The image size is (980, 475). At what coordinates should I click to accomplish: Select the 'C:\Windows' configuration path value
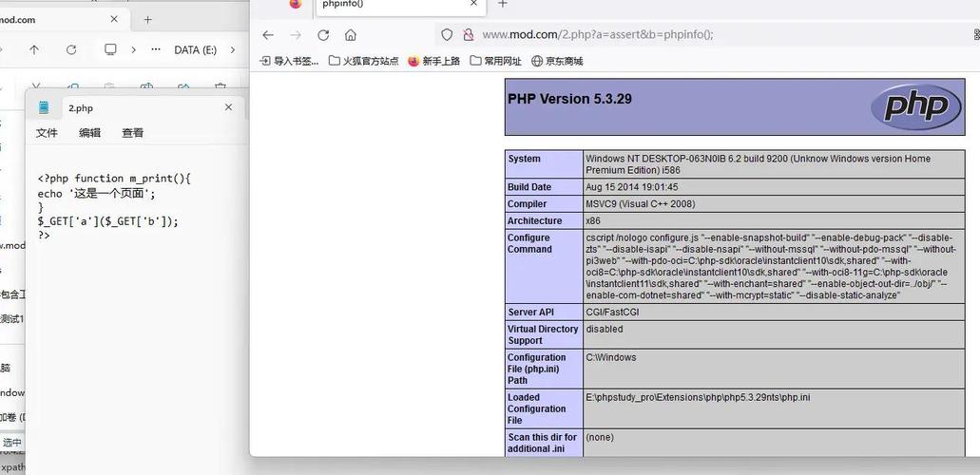[x=610, y=357]
